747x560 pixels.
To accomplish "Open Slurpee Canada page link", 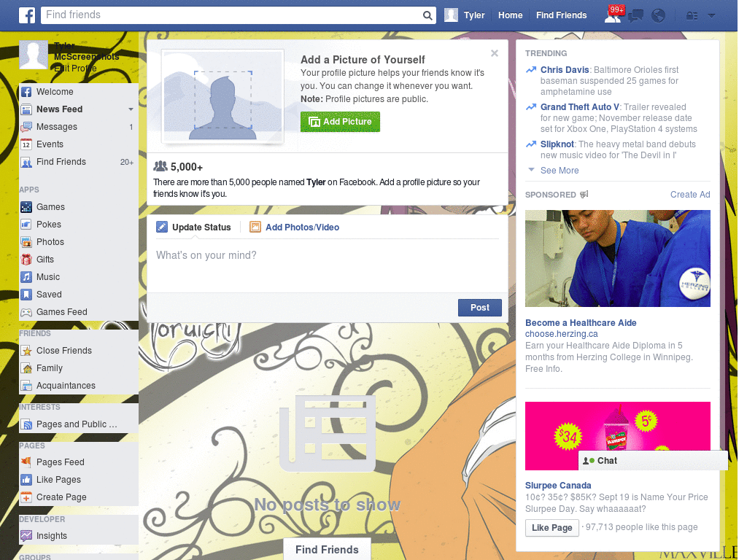I will pos(558,485).
